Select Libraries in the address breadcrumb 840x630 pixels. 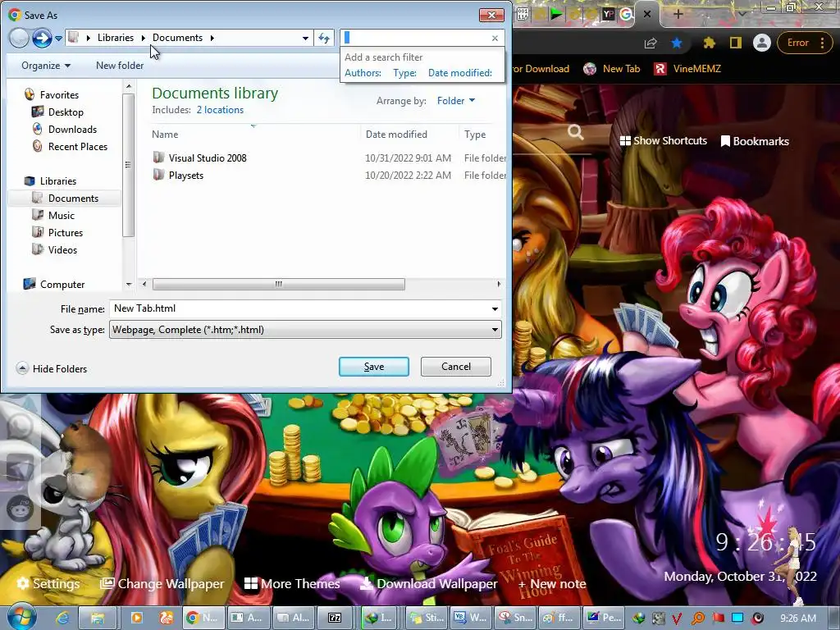pyautogui.click(x=115, y=38)
